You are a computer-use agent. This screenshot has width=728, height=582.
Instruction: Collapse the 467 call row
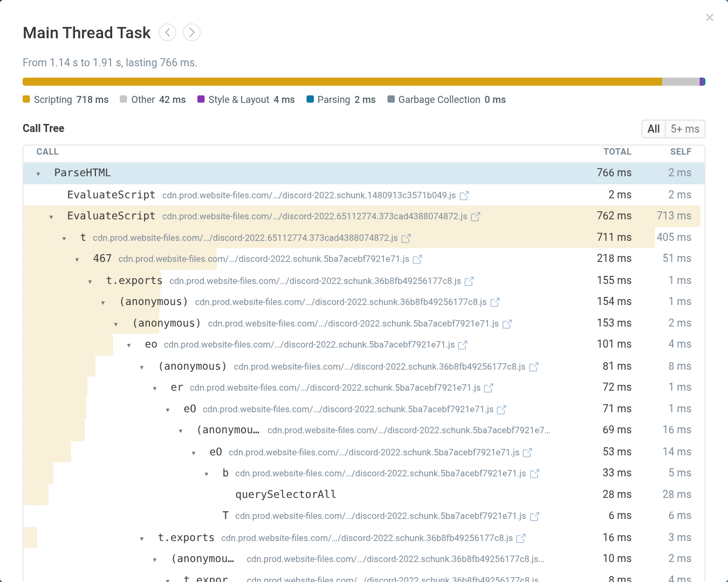[x=77, y=259]
